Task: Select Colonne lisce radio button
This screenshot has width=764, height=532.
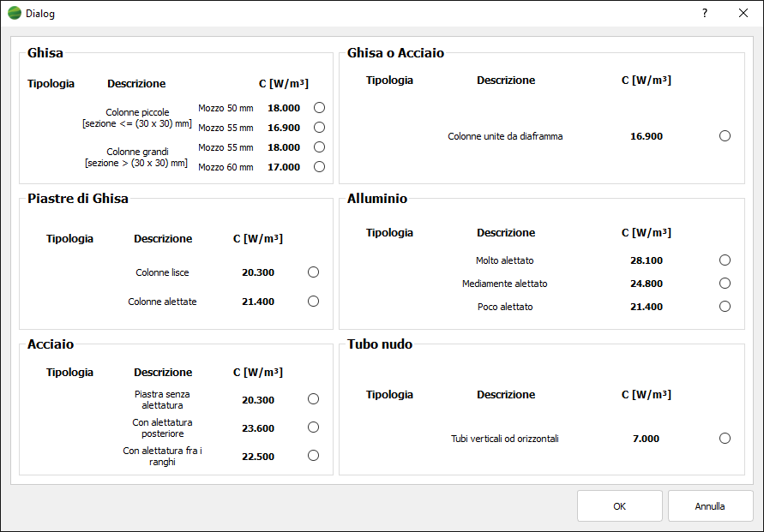Action: (313, 272)
